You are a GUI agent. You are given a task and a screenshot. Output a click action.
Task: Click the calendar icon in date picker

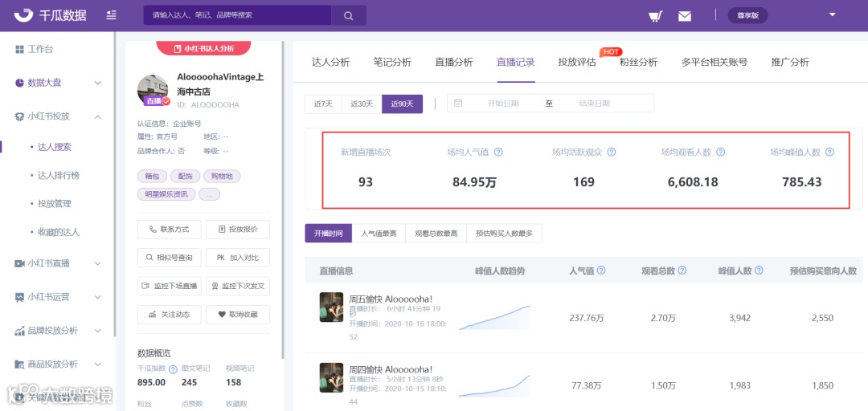[x=458, y=103]
